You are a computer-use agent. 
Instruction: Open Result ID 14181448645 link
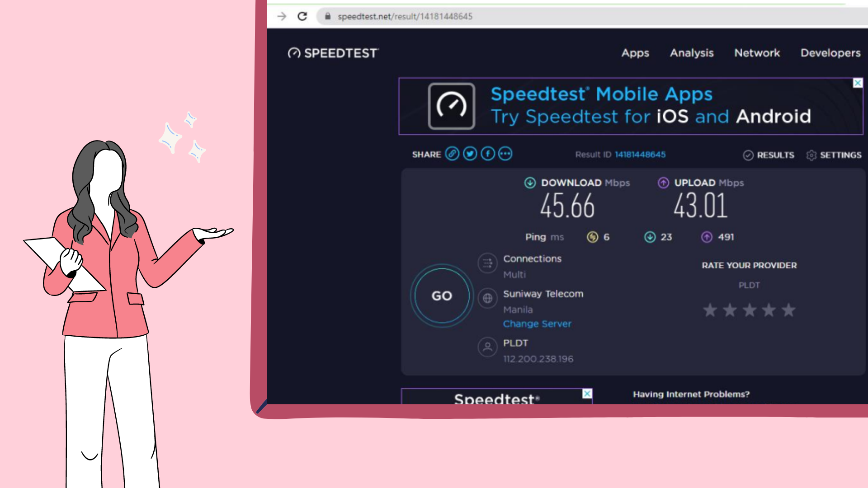640,155
